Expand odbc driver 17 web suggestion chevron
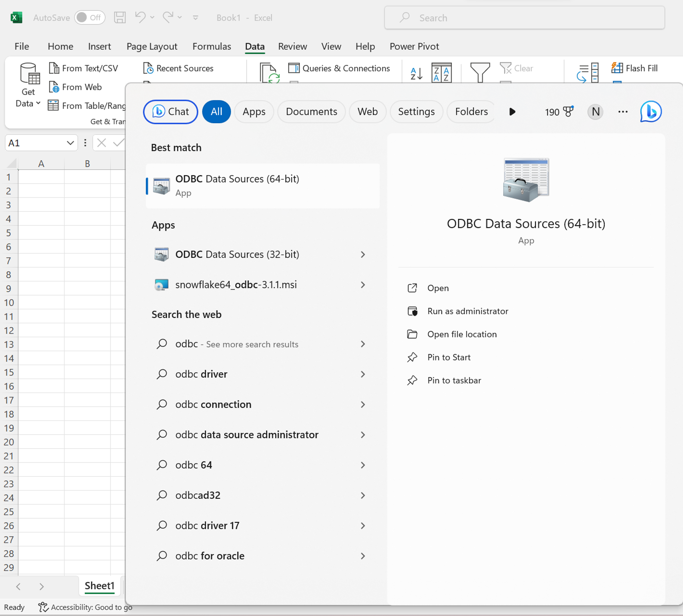The width and height of the screenshot is (683, 616). [363, 526]
